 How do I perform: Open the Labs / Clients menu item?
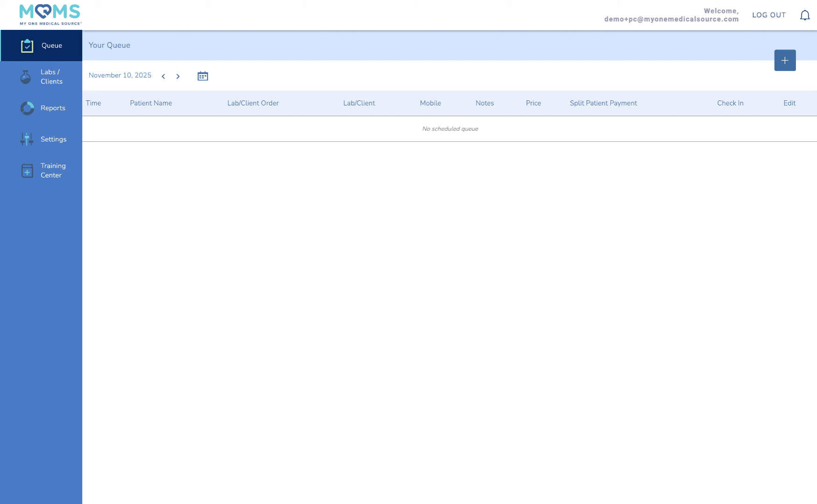(51, 77)
